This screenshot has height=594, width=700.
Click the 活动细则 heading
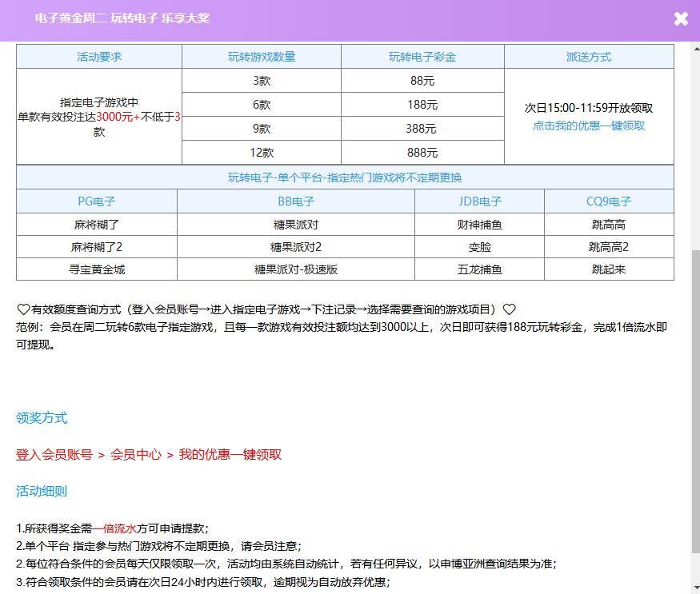click(42, 492)
